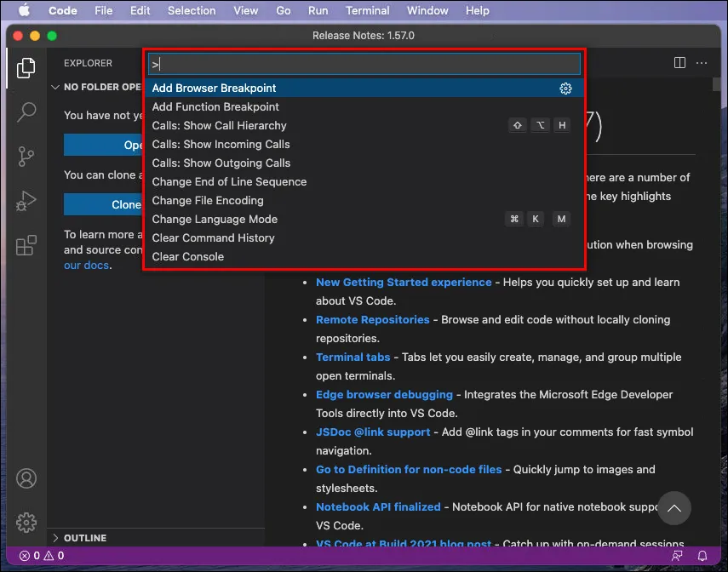Open the Search view in activity bar

[x=26, y=112]
